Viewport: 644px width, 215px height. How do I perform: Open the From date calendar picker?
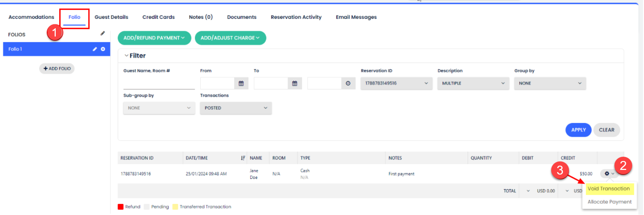click(241, 83)
